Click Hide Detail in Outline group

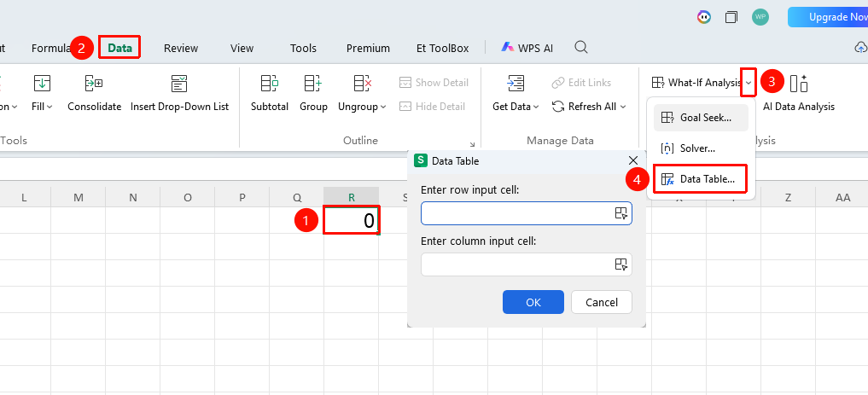(x=433, y=107)
